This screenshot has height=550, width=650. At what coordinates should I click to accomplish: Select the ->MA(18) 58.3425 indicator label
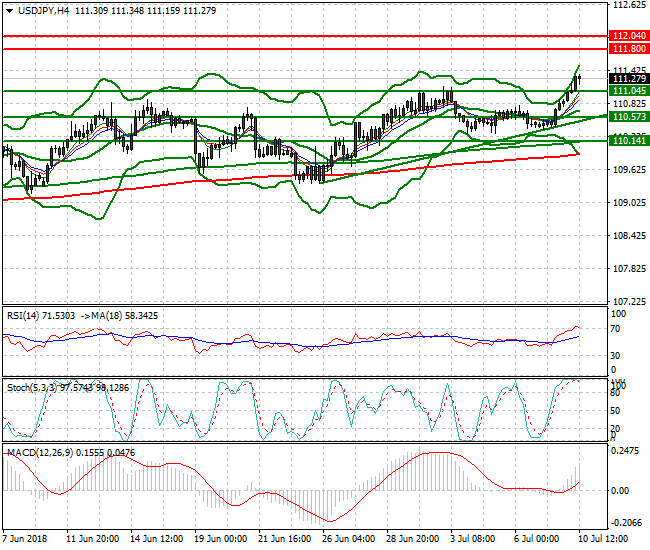pyautogui.click(x=119, y=316)
